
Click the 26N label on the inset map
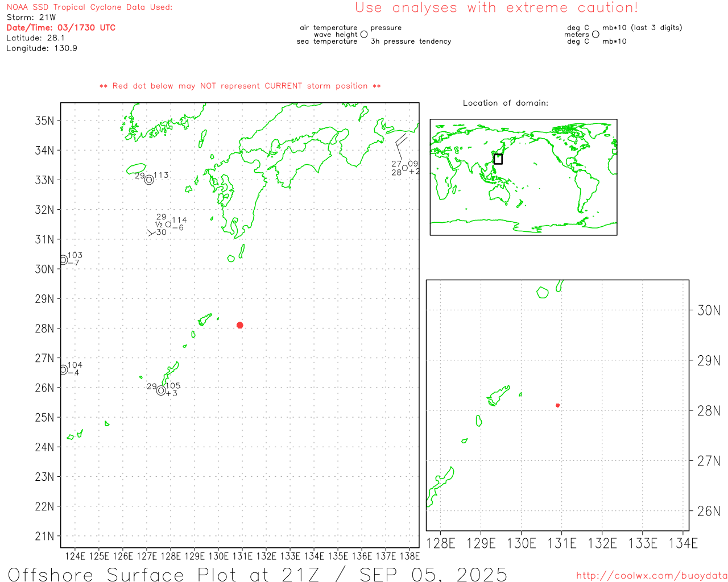pos(709,511)
